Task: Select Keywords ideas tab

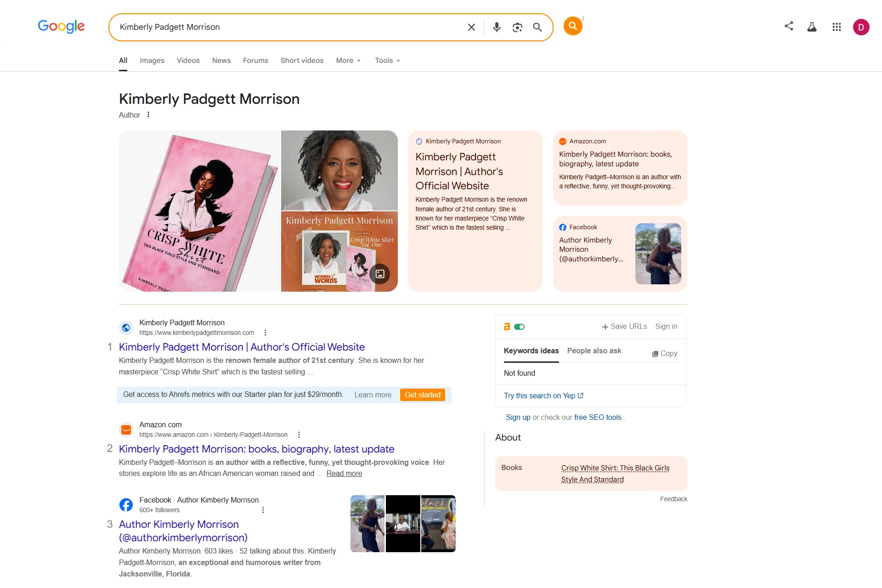Action: tap(531, 351)
